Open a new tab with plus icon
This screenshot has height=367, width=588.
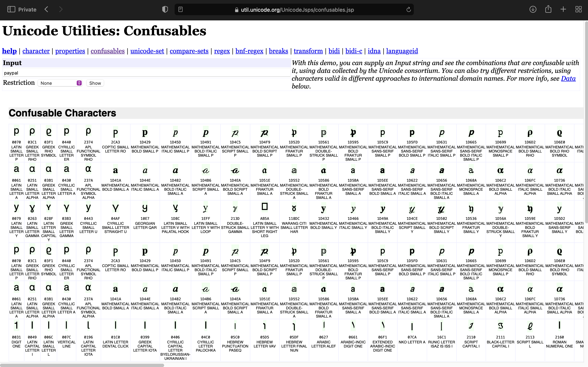click(x=563, y=9)
